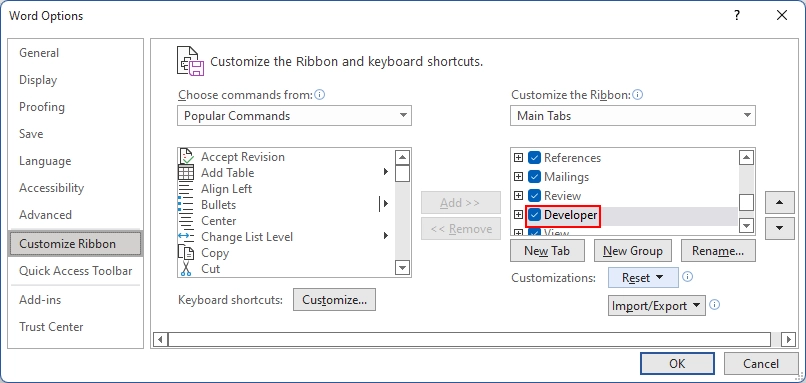Click ribbon tabs list scroll down arrow
The width and height of the screenshot is (806, 383).
coord(746,225)
